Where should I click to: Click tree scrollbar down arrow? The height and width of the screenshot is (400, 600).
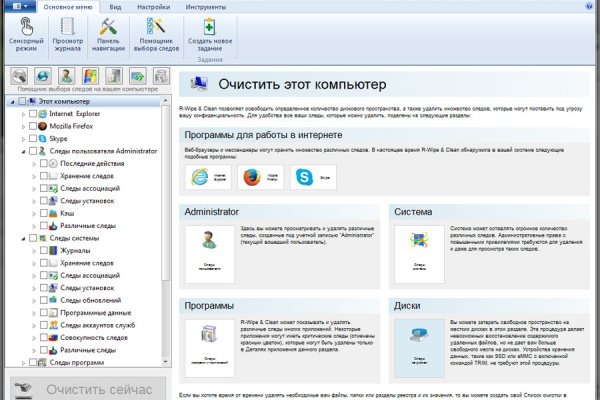pyautogui.click(x=165, y=361)
